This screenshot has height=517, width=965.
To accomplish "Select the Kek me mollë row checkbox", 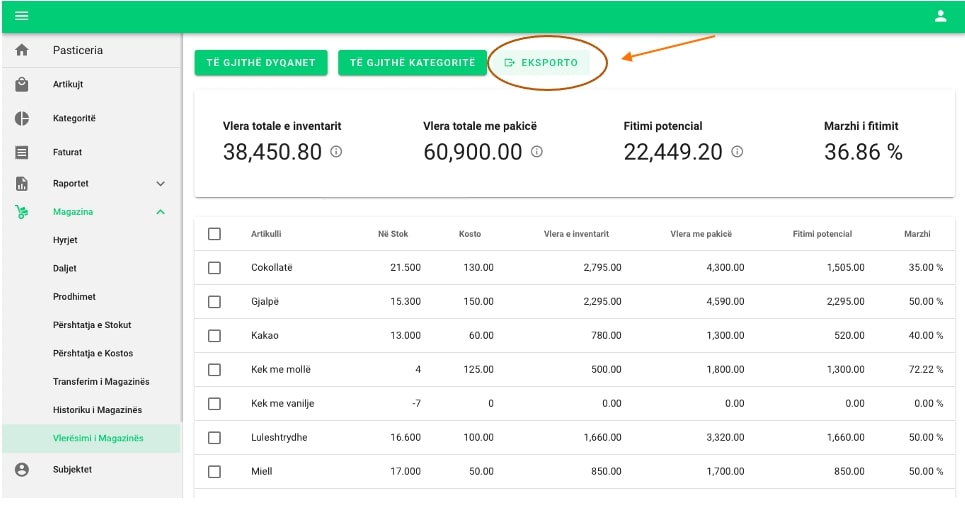I will (214, 370).
